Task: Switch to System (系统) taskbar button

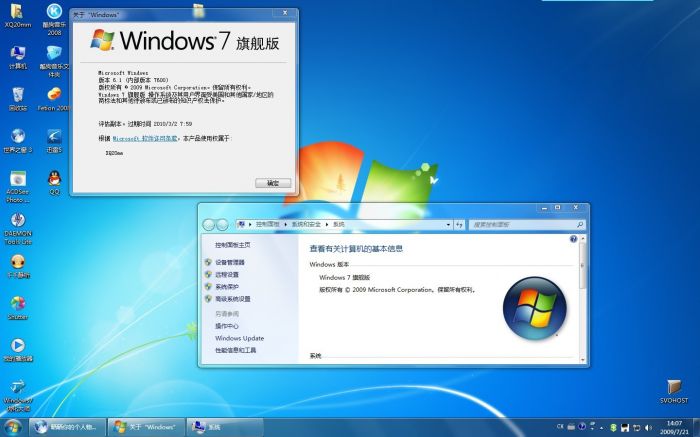Action: 225,428
